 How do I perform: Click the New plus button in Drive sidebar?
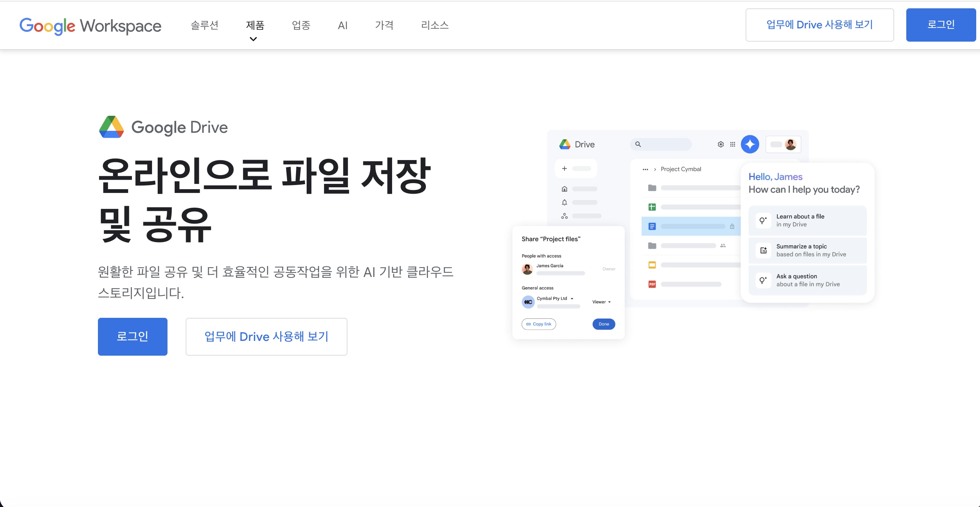click(x=564, y=168)
